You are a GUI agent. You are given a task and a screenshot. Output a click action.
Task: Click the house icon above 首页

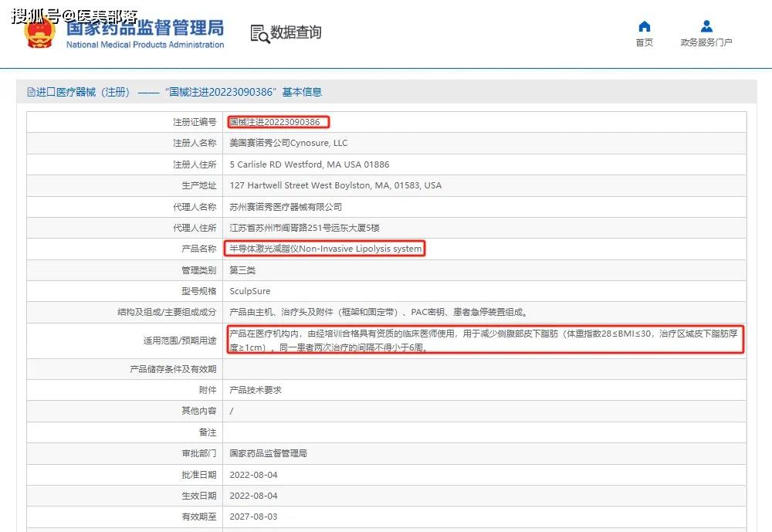644,26
